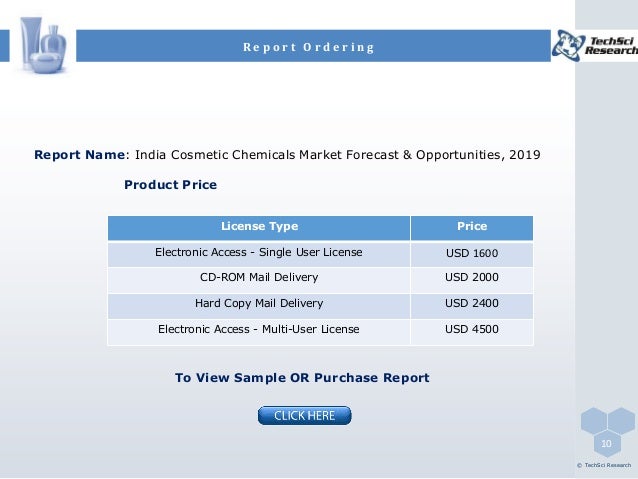
Task: Click To View Sample OR Purchase Report text
Action: pos(302,378)
